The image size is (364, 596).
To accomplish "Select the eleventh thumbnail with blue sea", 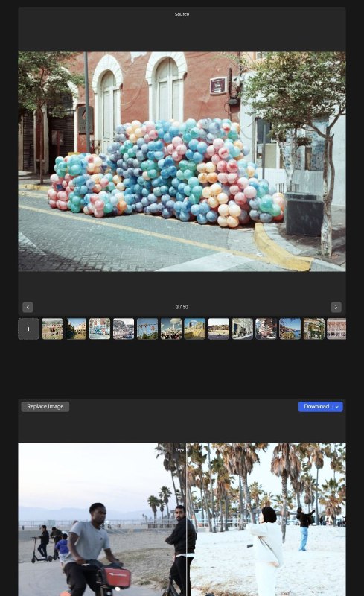I will click(x=290, y=329).
